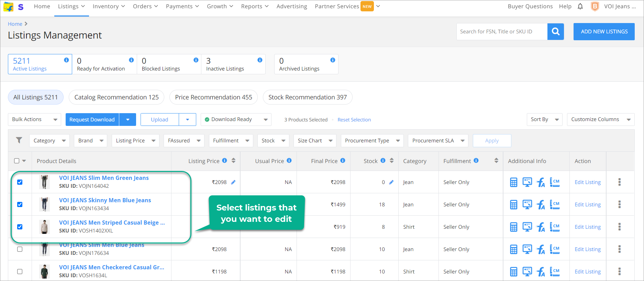Show info for Active Listings count
This screenshot has height=281, width=644.
pyautogui.click(x=66, y=60)
